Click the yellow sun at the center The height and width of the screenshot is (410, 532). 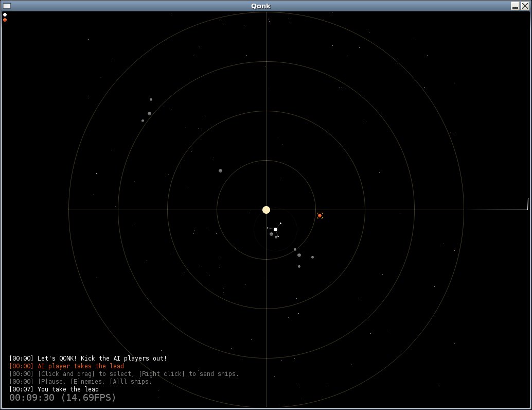point(266,210)
